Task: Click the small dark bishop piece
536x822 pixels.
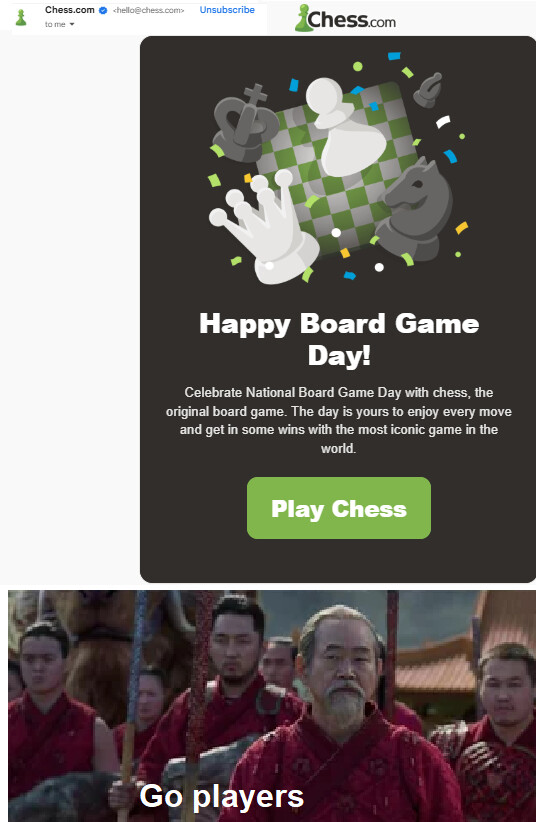Action: [x=427, y=90]
